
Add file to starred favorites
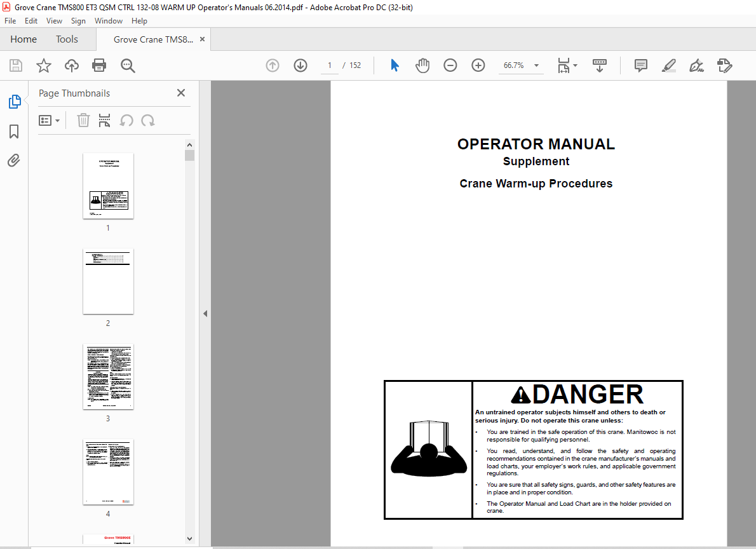[44, 65]
